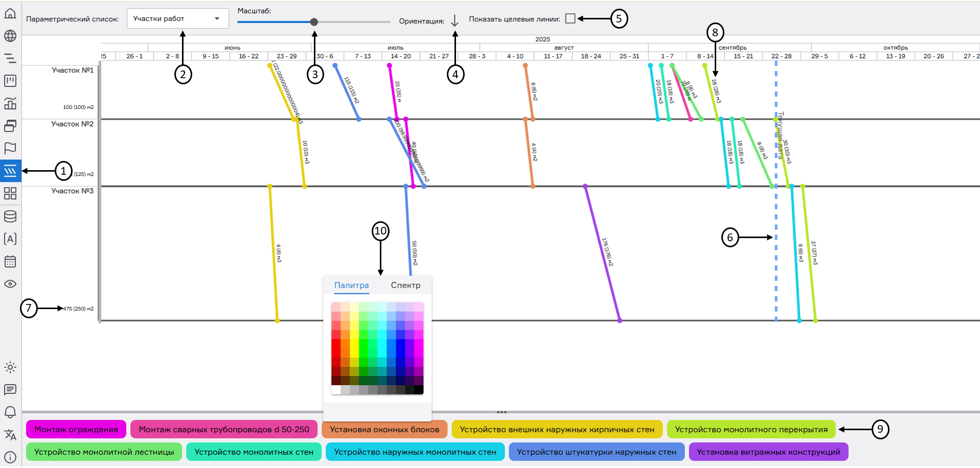Click the 'Масштаб' slider handle
980x468 pixels.
point(314,22)
